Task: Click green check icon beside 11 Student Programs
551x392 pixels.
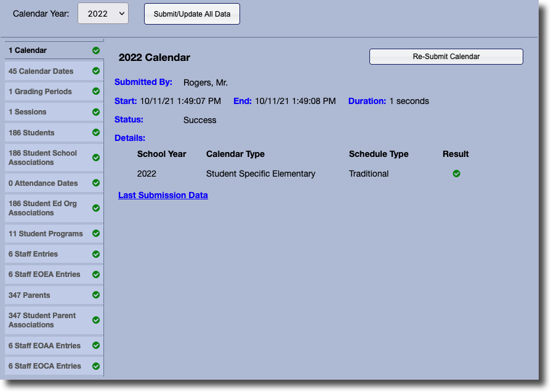Action: click(x=96, y=233)
